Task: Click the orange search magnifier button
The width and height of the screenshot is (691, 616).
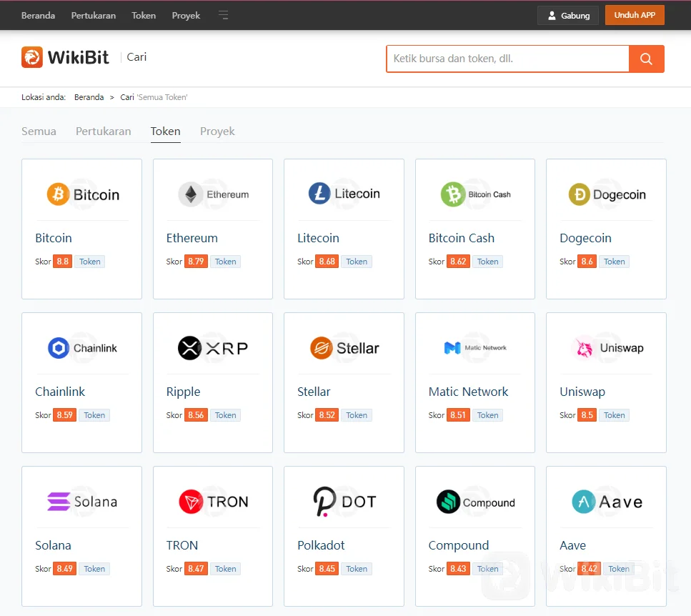Action: [646, 59]
